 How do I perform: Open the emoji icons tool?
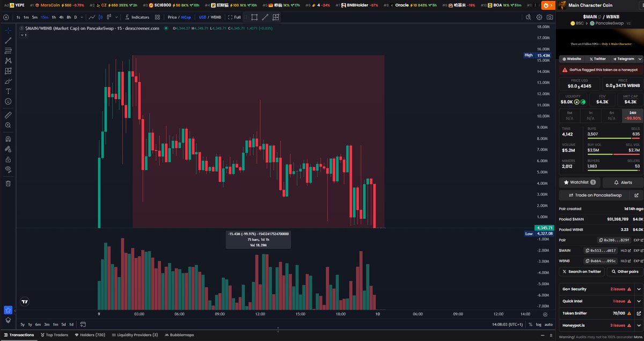[x=8, y=101]
